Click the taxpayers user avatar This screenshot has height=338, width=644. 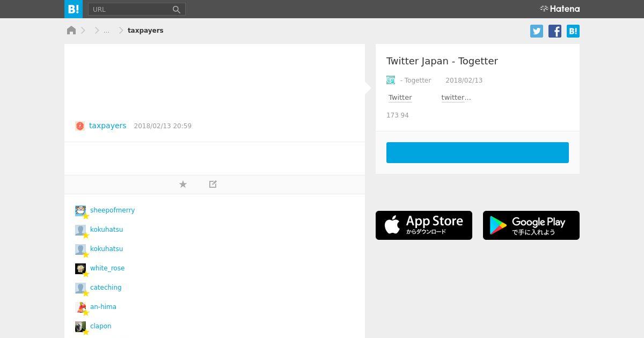(80, 126)
